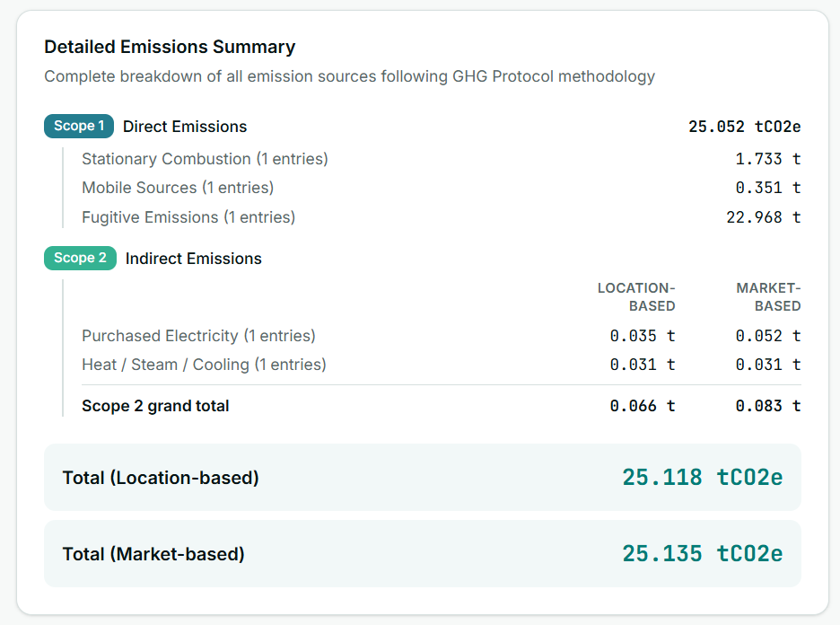Click the MARKET-BASED column header
The width and height of the screenshot is (840, 625).
[768, 296]
